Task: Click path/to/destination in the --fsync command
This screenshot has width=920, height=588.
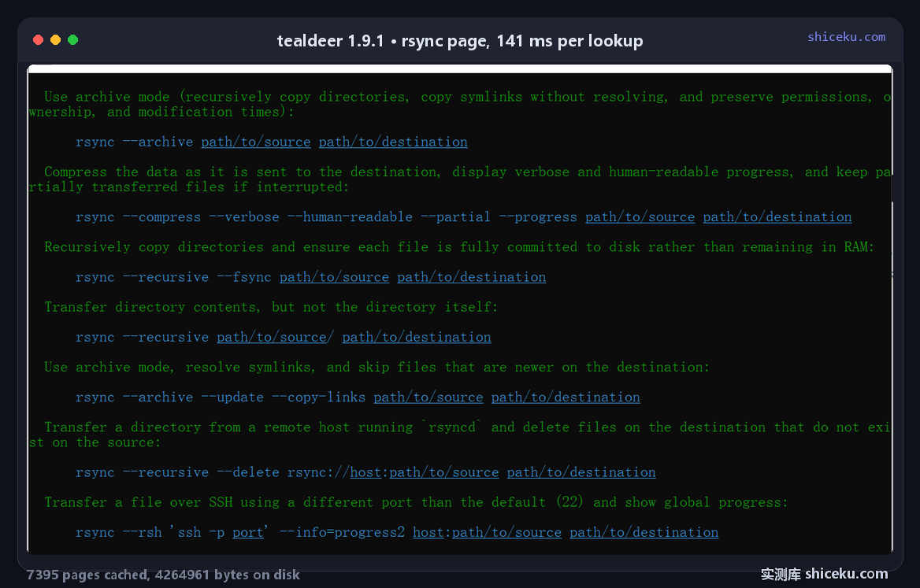Action: pyautogui.click(x=472, y=277)
